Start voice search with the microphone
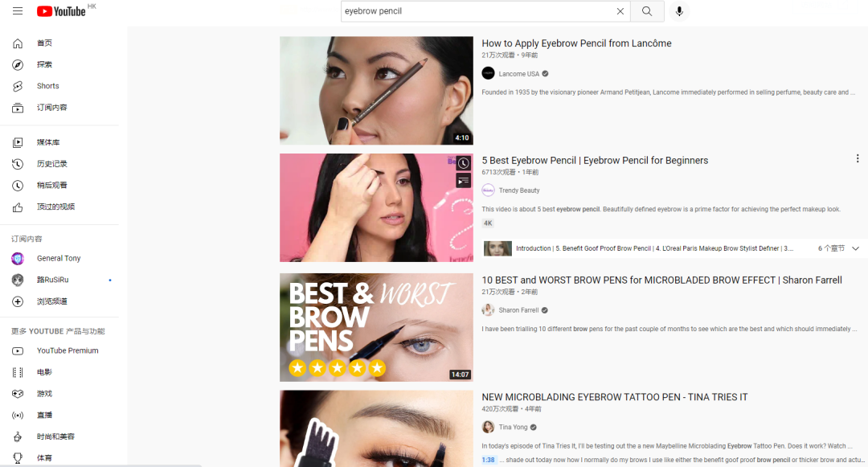The width and height of the screenshot is (868, 467). (679, 11)
